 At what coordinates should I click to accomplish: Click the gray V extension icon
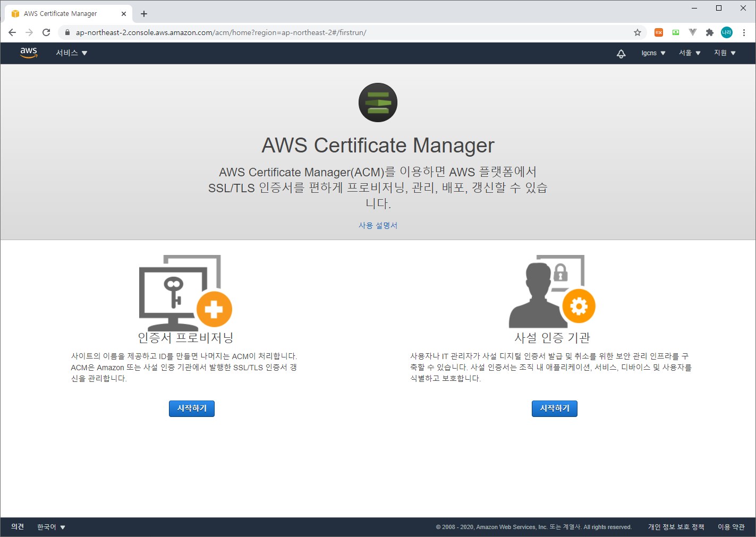pyautogui.click(x=693, y=32)
